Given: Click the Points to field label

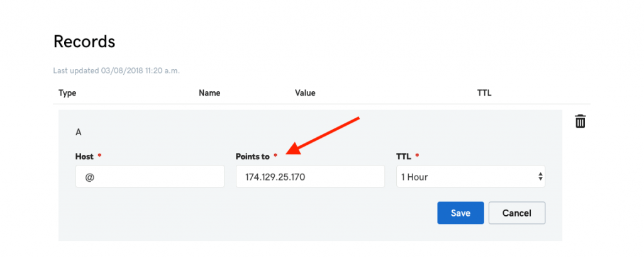Looking at the screenshot, I should (253, 157).
